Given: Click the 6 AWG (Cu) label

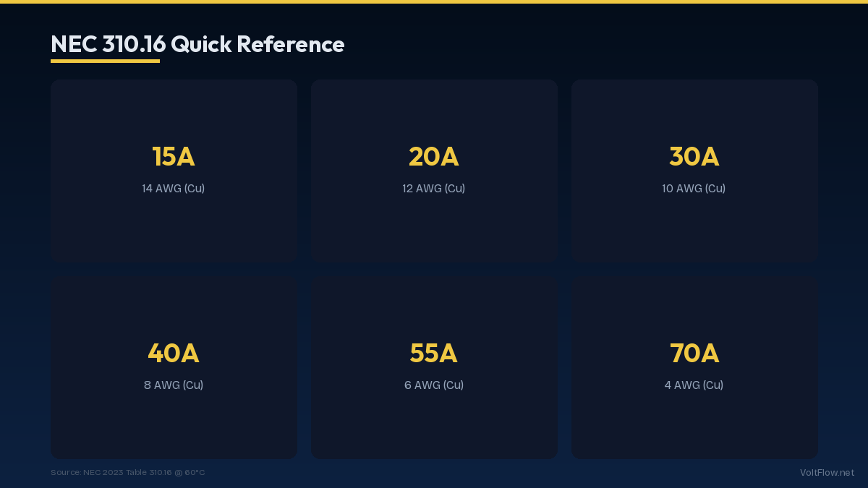Looking at the screenshot, I should click(434, 385).
